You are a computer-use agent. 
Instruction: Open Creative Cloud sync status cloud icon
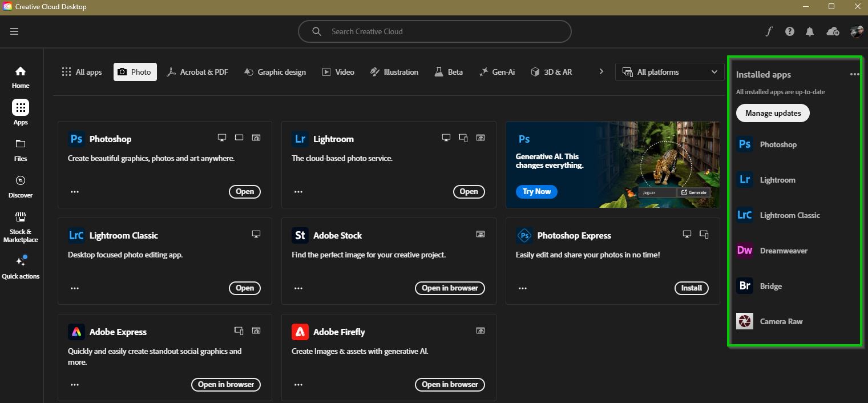(833, 31)
